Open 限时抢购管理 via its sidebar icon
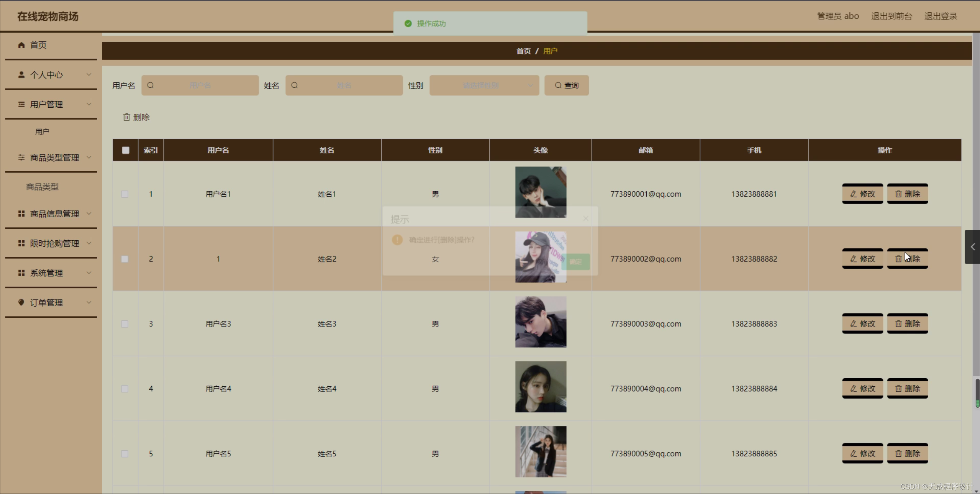 click(x=21, y=243)
